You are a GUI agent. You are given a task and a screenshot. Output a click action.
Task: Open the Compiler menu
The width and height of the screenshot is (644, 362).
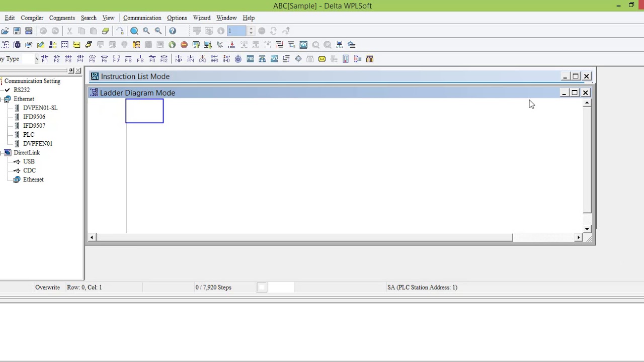tap(32, 18)
